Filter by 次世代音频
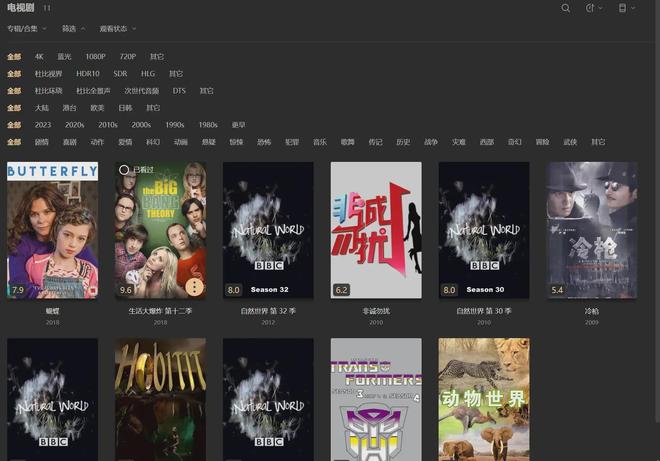This screenshot has height=461, width=660. pos(141,91)
